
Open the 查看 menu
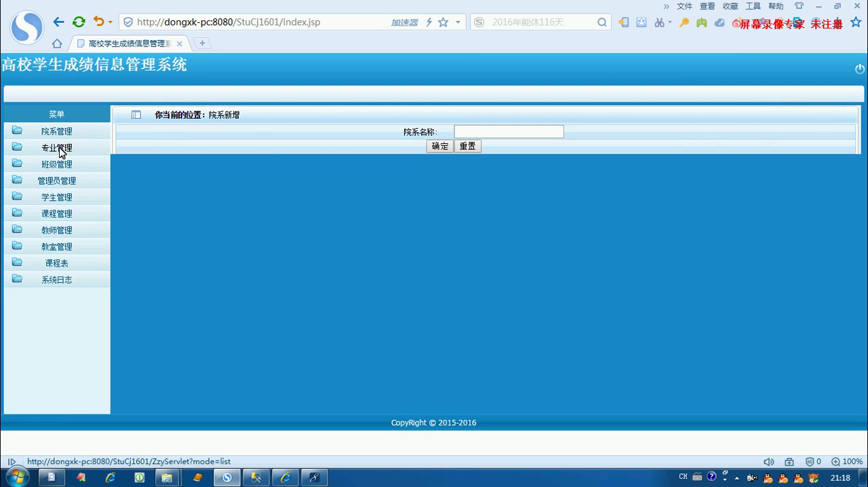click(x=707, y=6)
